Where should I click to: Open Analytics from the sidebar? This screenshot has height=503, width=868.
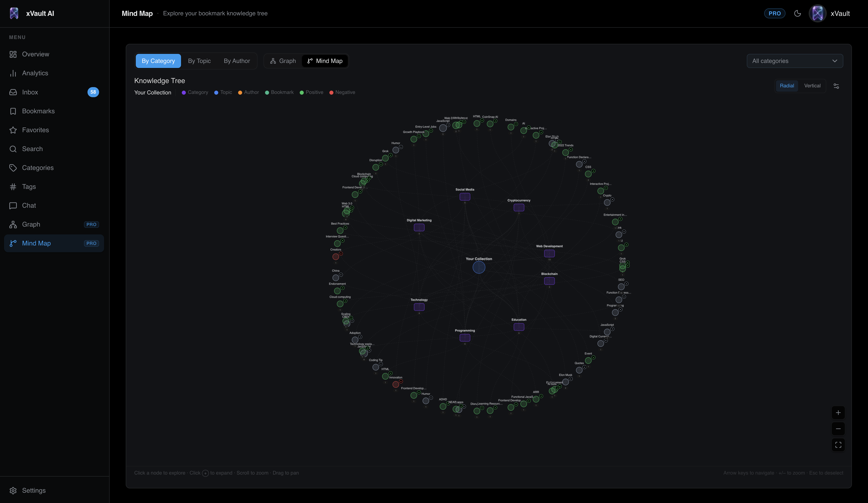click(35, 73)
